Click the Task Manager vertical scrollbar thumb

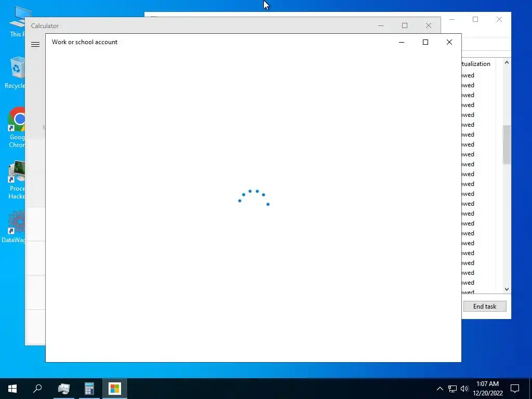click(507, 144)
